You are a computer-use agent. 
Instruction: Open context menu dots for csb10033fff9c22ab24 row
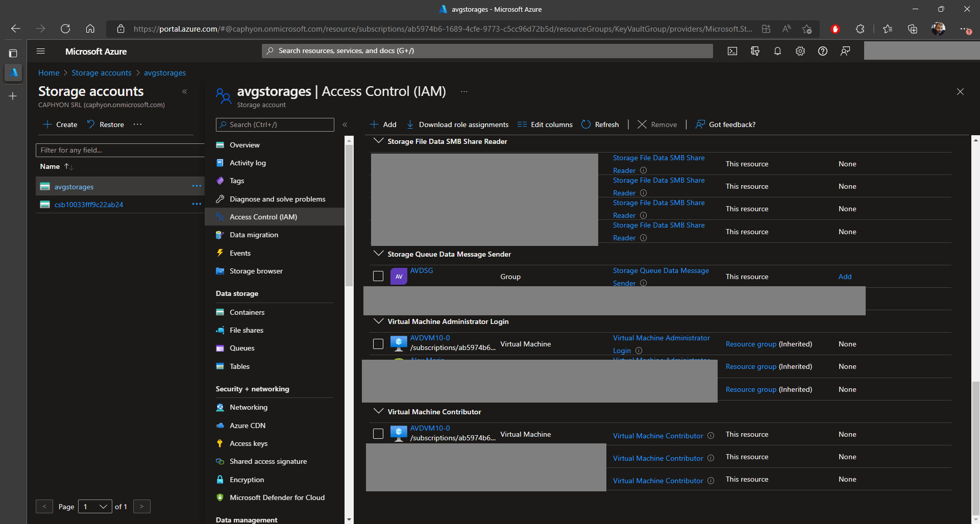(x=197, y=204)
